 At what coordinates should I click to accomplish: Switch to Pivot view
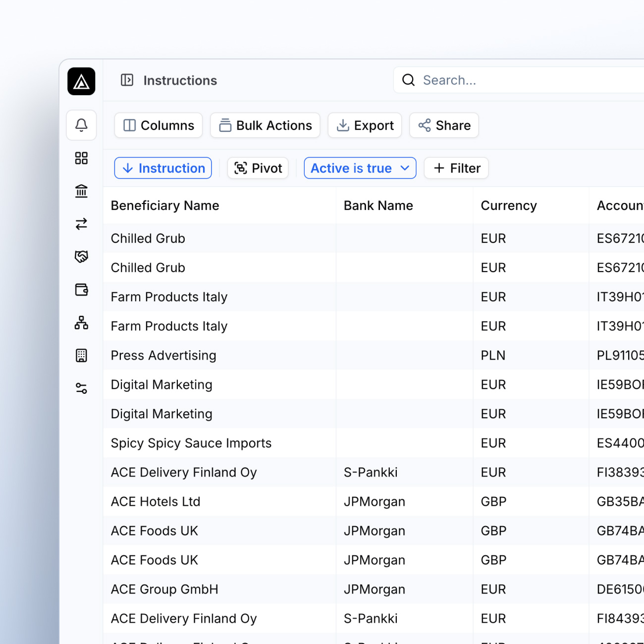pyautogui.click(x=258, y=168)
